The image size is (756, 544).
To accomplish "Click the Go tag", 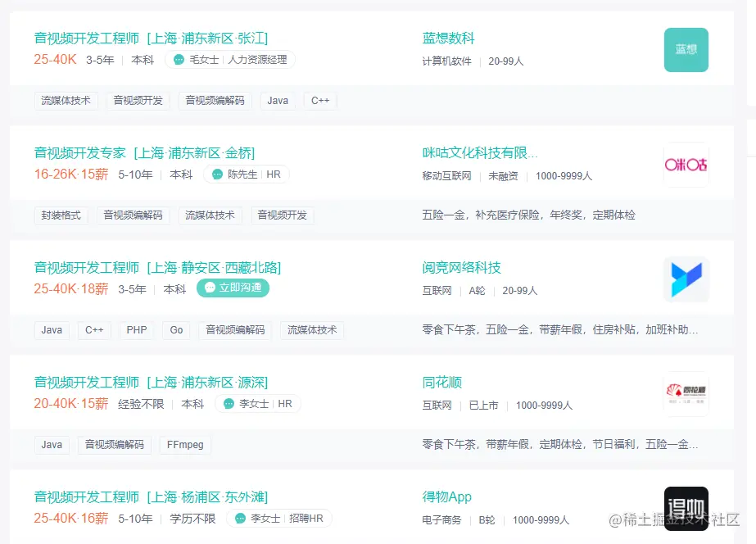I will click(x=176, y=330).
